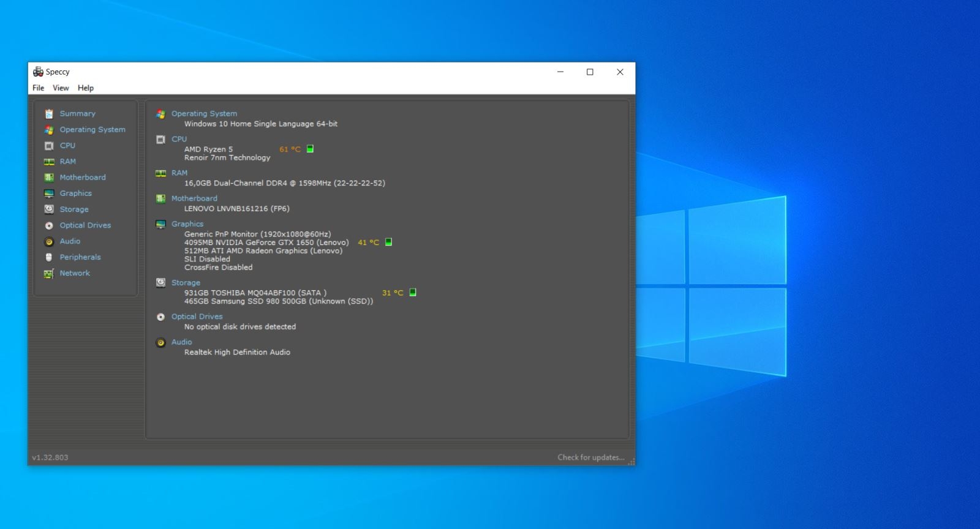Open the View menu
The image size is (980, 529).
pyautogui.click(x=61, y=88)
